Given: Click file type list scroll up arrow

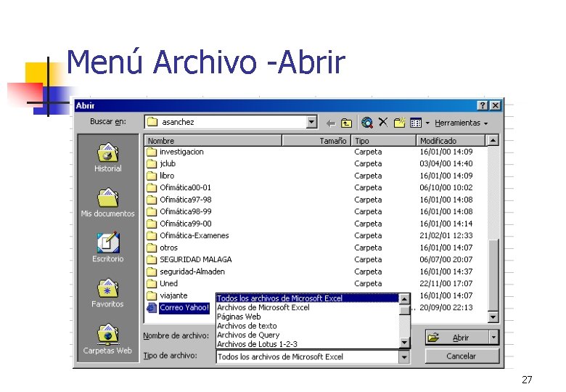Looking at the screenshot, I should (x=405, y=299).
